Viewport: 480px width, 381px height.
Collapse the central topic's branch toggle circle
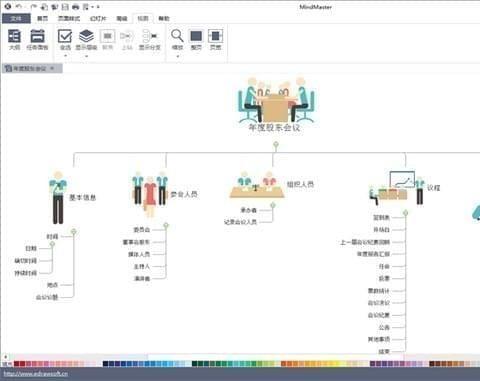pos(276,145)
